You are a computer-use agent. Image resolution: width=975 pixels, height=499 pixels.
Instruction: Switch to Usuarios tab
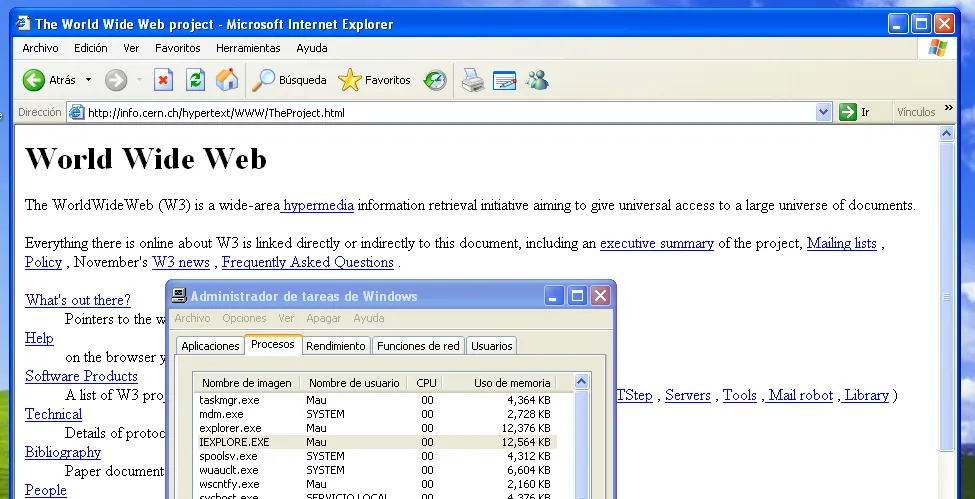click(x=492, y=346)
